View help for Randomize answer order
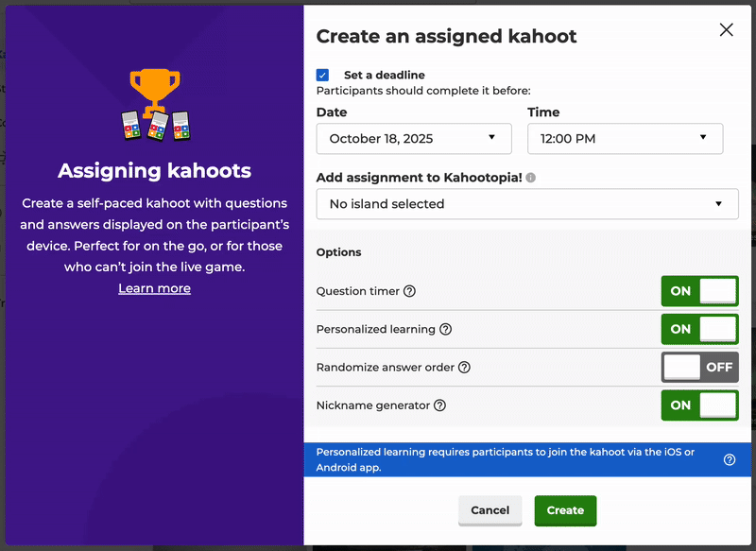 tap(463, 368)
